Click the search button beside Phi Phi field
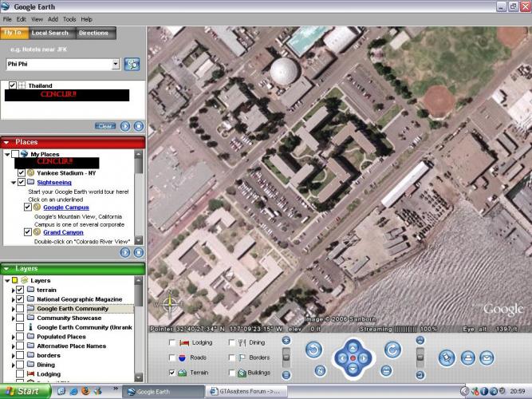 [x=132, y=64]
